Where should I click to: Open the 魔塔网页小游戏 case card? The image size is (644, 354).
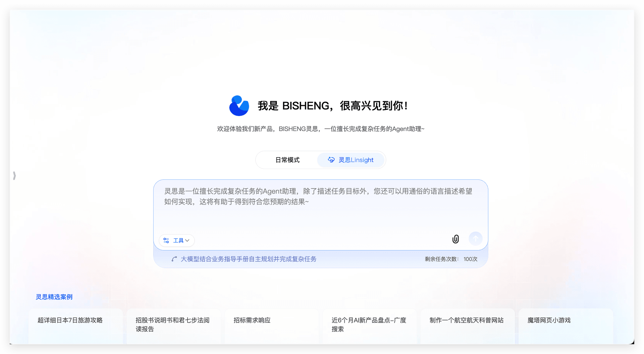566,326
